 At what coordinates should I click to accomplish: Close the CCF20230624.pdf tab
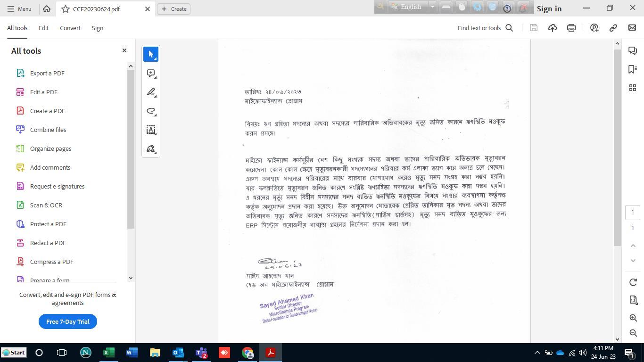click(147, 9)
